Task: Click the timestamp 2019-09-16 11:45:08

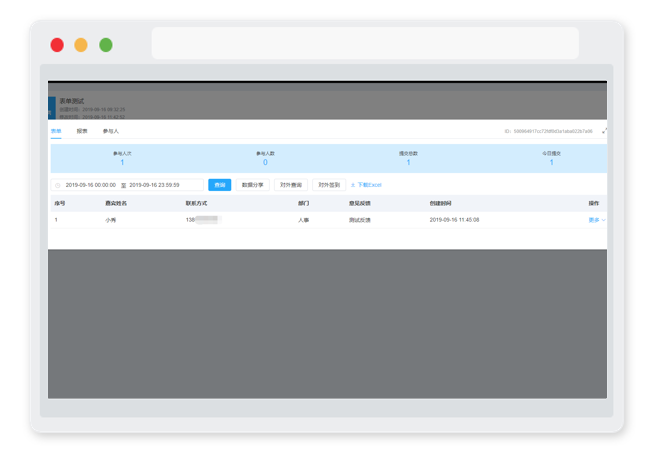Action: coord(454,220)
